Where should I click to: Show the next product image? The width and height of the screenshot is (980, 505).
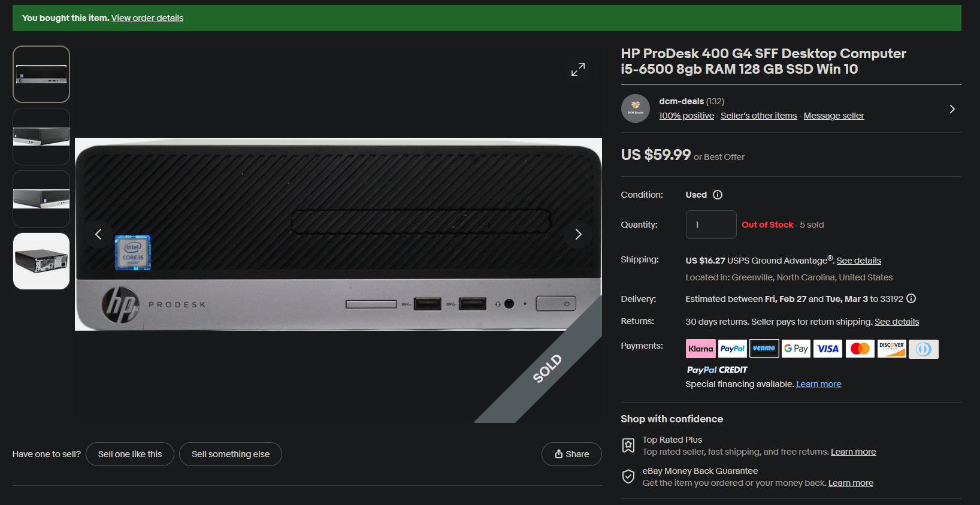coord(578,234)
